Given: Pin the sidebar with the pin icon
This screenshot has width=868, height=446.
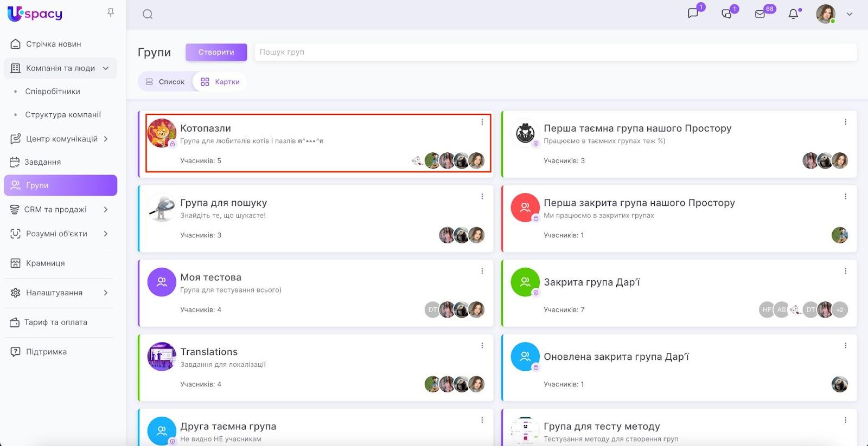Looking at the screenshot, I should click(x=111, y=12).
